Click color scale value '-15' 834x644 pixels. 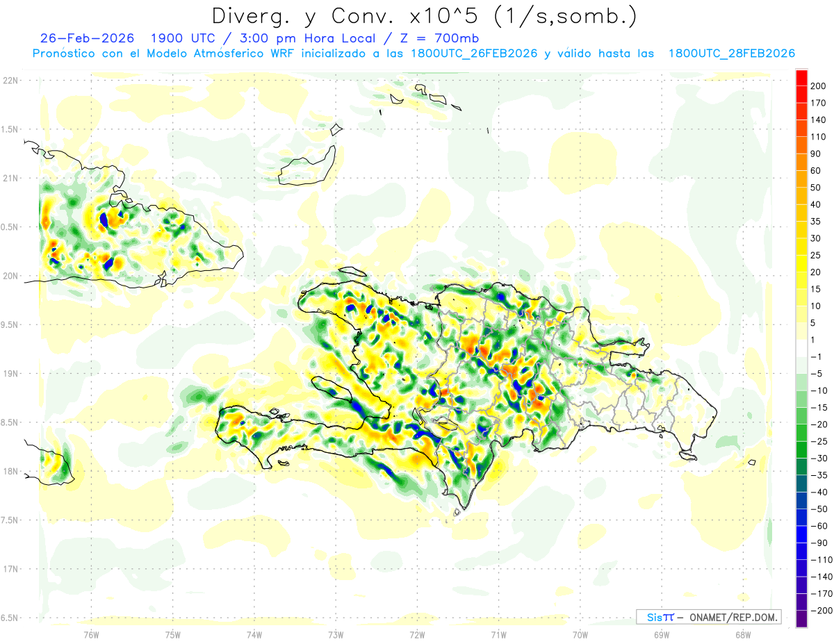point(821,408)
